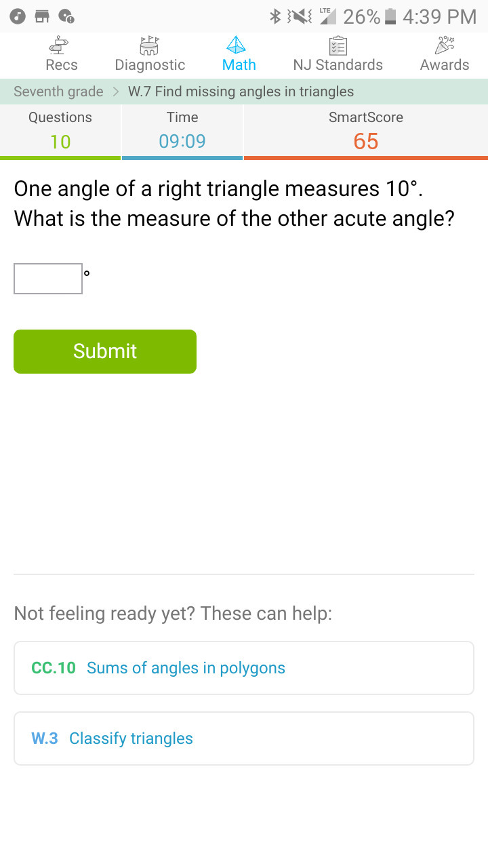Switch to the NJ Standards tab label
Viewport: 488px width, 868px height.
(338, 65)
